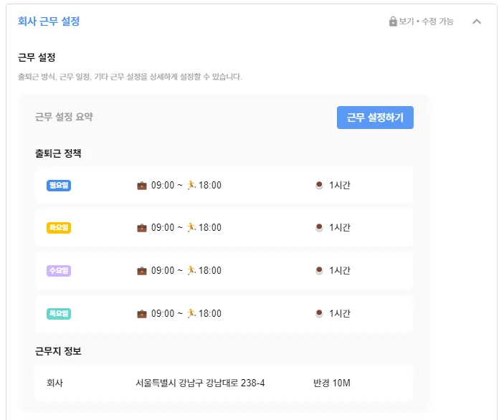Select the purple 수요일 day badge
Screen dimensions: 504x420
[x=59, y=271]
